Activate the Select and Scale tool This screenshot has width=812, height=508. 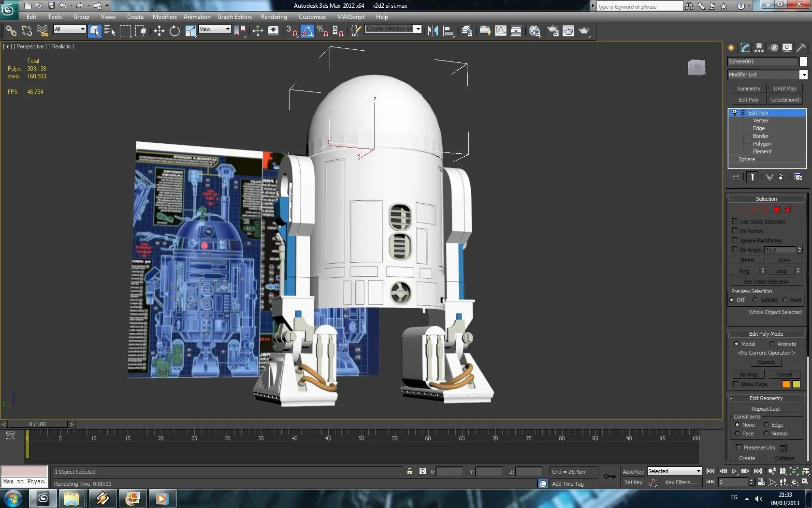[190, 31]
